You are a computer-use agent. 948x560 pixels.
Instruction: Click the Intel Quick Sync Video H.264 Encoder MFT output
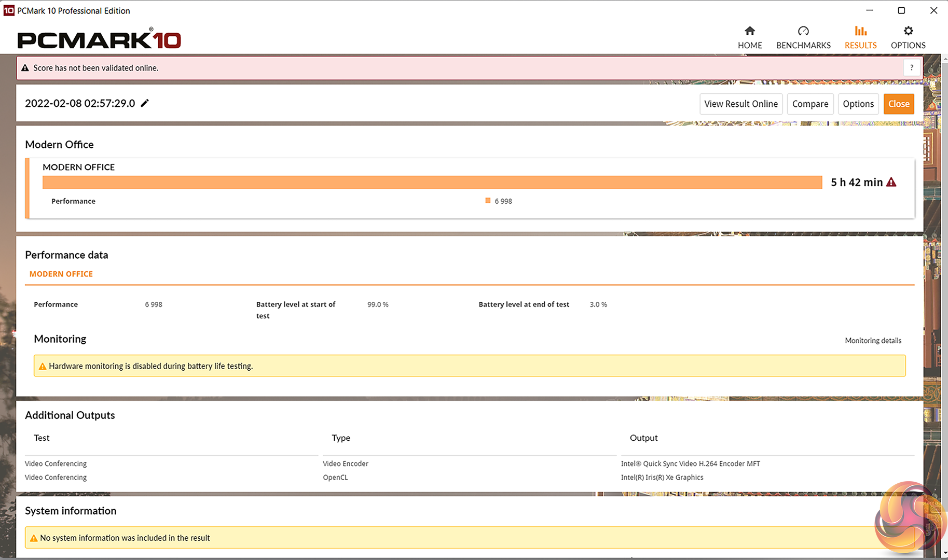(x=691, y=464)
